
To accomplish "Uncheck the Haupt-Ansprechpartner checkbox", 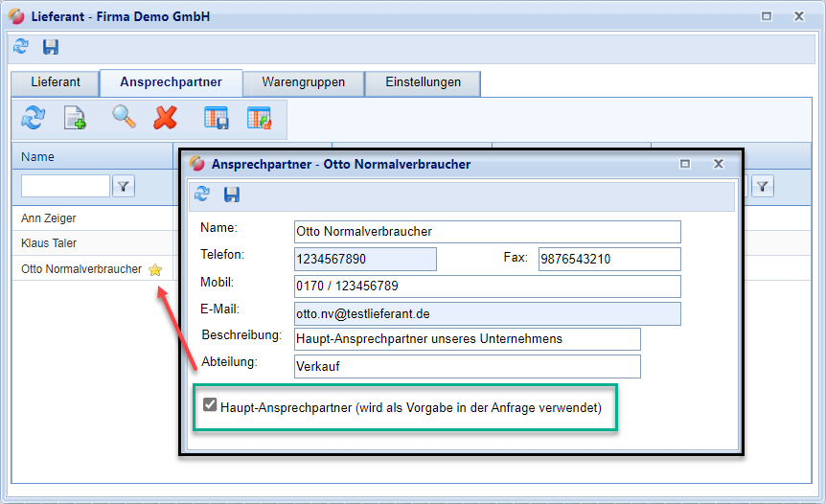I will [210, 405].
